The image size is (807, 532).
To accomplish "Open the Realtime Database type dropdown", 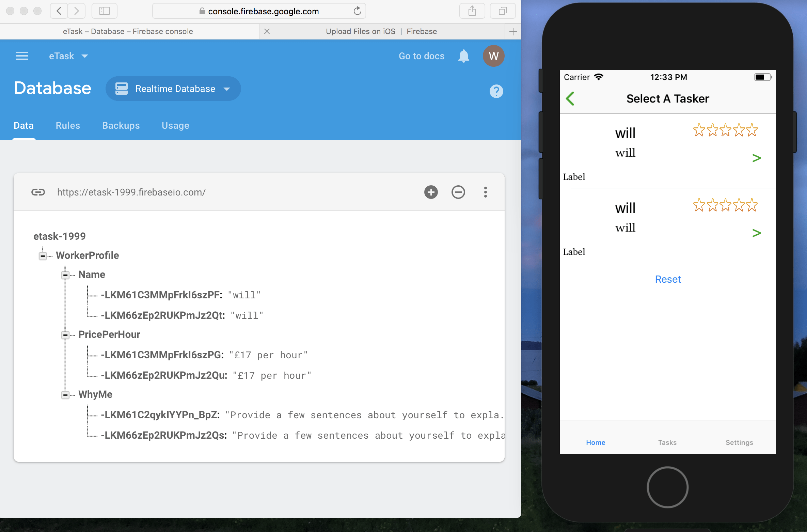I will click(x=173, y=89).
